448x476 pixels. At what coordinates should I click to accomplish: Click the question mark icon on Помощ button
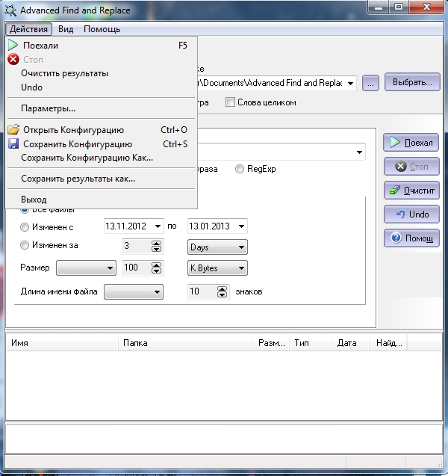396,238
